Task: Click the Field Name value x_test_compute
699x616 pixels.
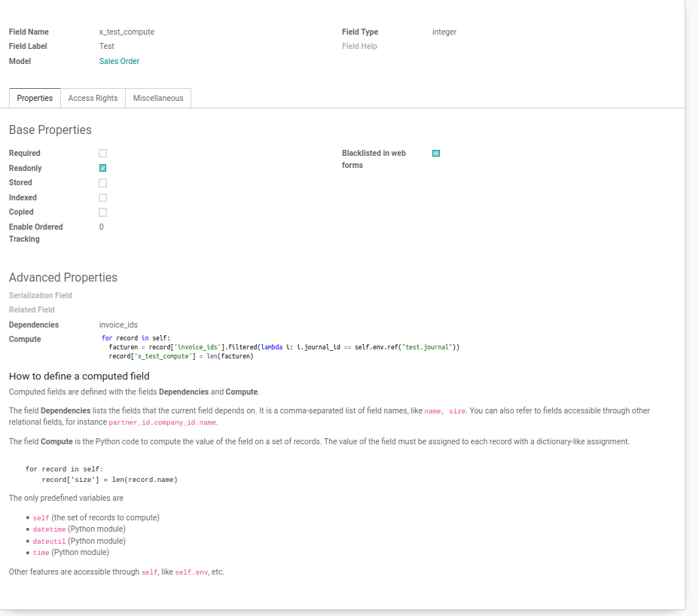Action: click(125, 32)
